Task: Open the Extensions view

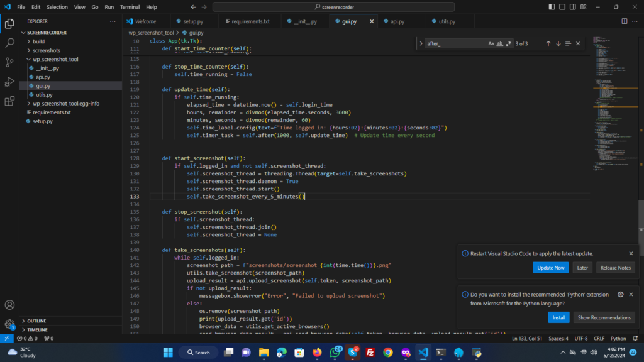Action: click(x=9, y=101)
